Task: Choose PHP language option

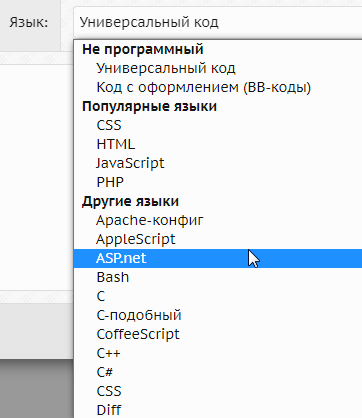Action: pyautogui.click(x=218, y=182)
